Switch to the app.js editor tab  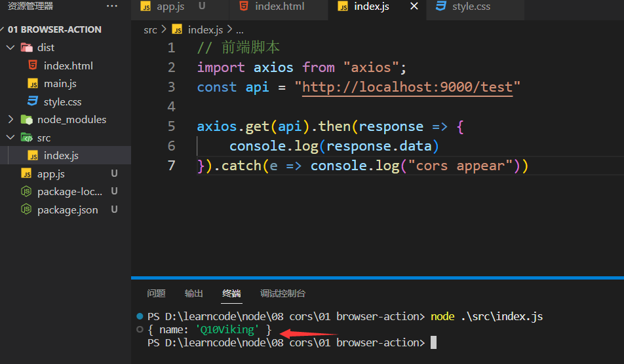point(170,7)
